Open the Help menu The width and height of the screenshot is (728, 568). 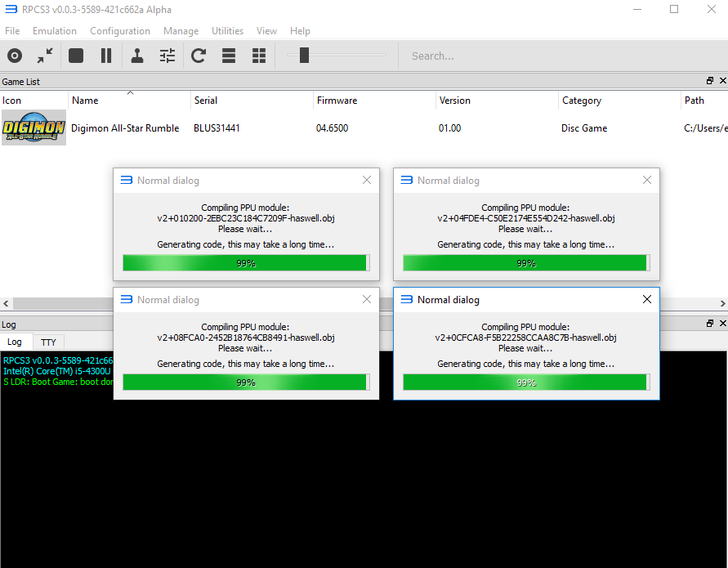[300, 31]
